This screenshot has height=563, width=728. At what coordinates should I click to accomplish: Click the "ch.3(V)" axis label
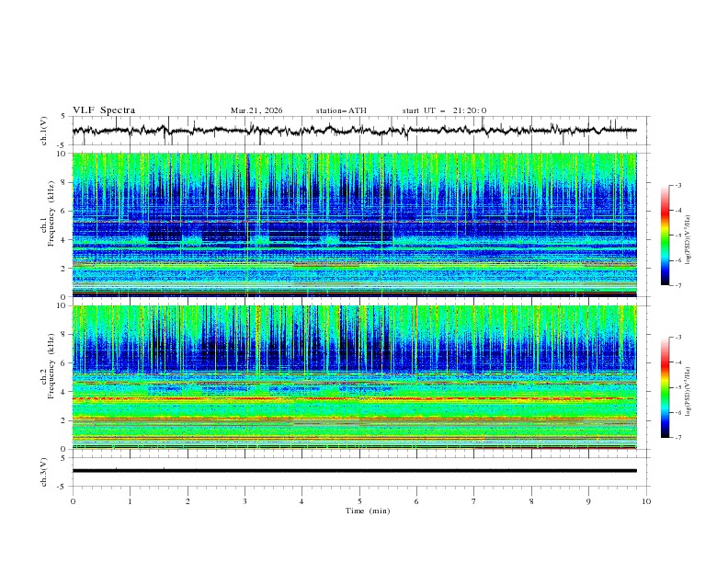[44, 472]
